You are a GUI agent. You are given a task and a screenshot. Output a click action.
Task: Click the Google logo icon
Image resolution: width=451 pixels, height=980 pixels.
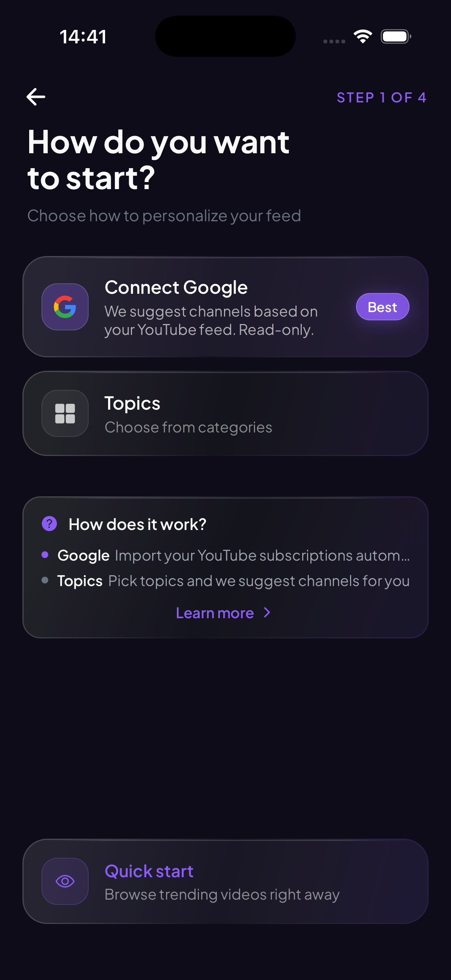click(65, 306)
